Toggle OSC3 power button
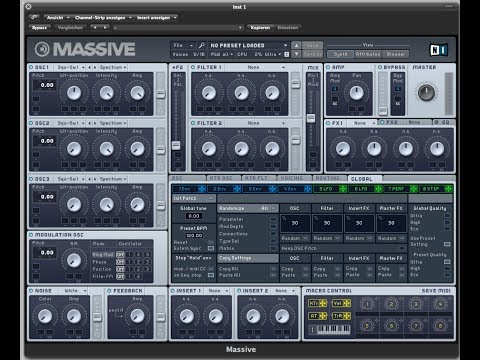The width and height of the screenshot is (480, 360). (31, 179)
